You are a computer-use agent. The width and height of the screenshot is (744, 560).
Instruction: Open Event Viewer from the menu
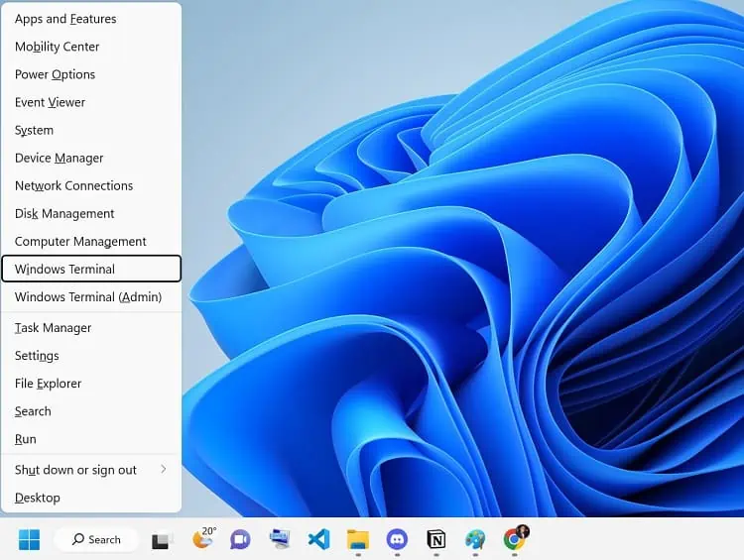tap(51, 102)
